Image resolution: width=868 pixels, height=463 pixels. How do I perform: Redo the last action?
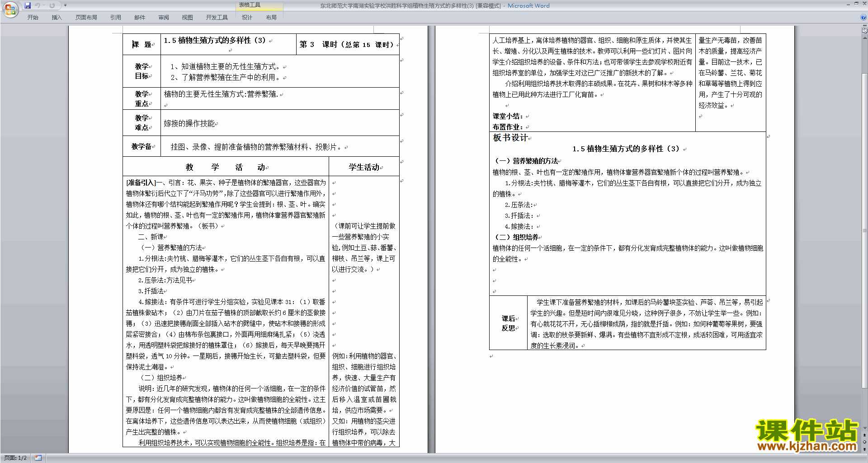52,5
